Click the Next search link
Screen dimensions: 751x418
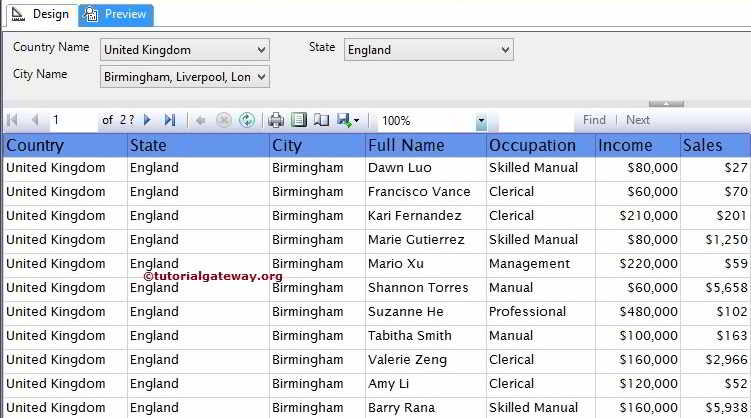pos(637,120)
